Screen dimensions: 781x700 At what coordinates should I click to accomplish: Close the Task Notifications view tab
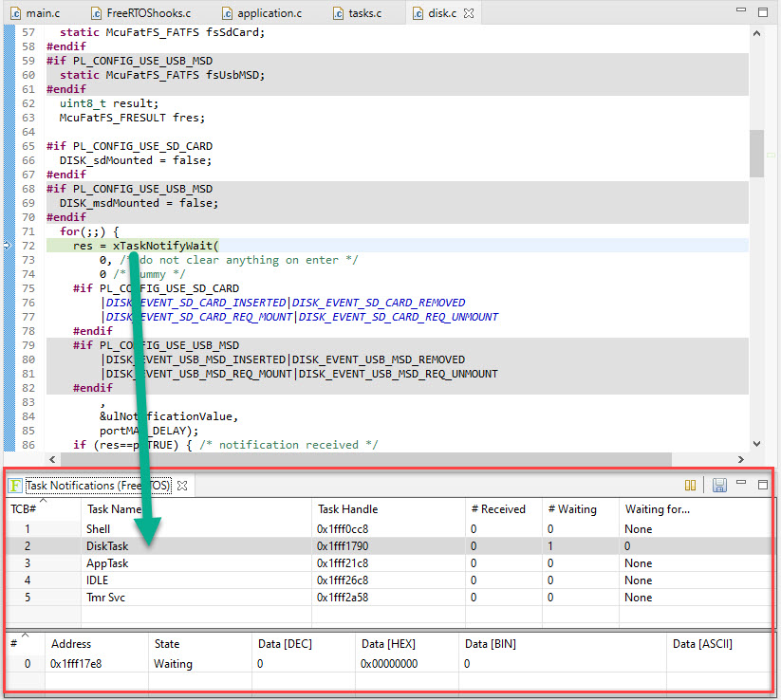[182, 485]
